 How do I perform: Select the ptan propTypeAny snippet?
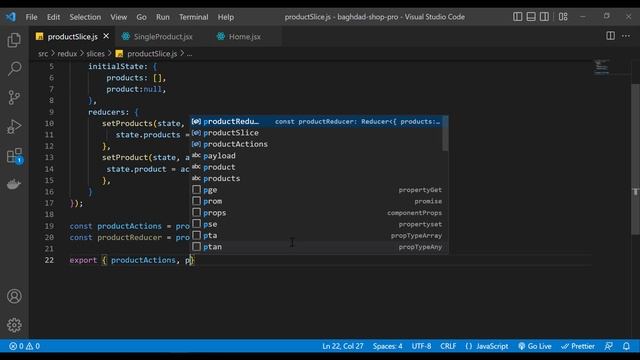pos(316,247)
